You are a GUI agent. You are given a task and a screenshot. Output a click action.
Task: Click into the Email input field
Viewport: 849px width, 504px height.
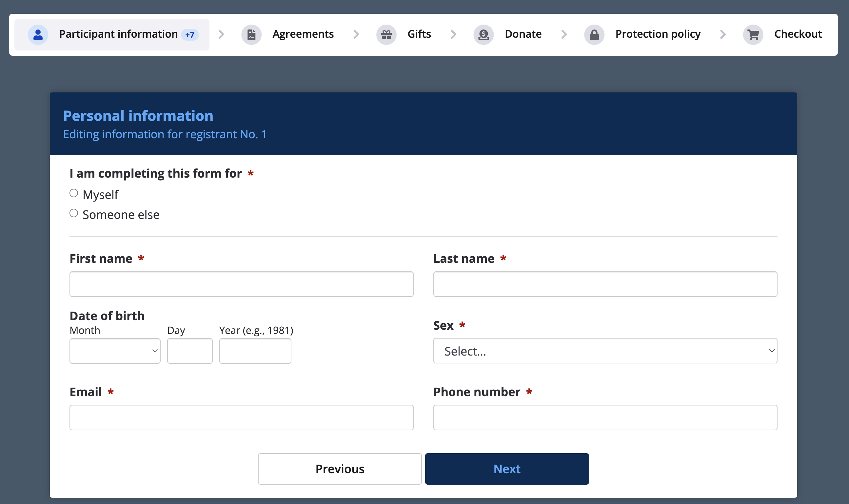[x=241, y=417]
